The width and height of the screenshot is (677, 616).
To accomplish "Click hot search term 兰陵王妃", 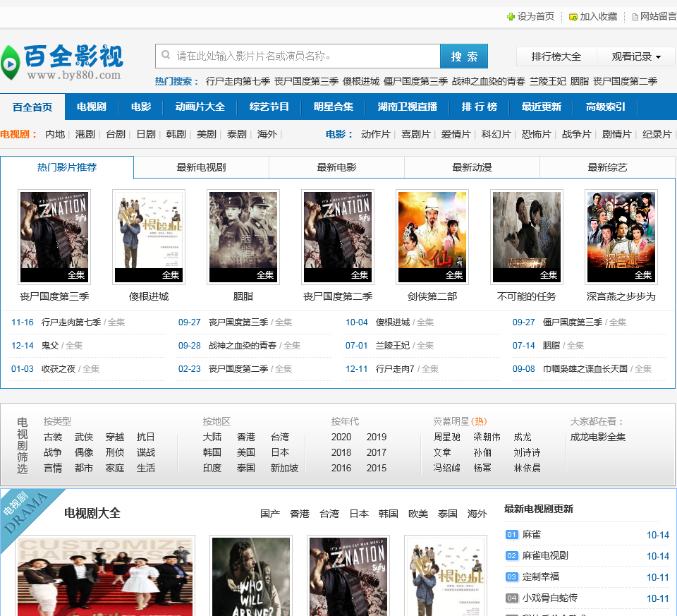I will point(548,81).
